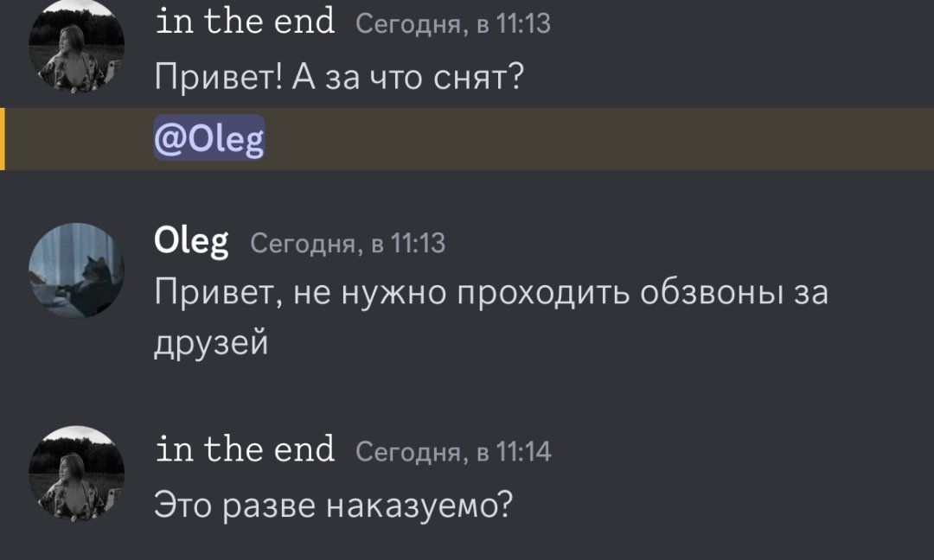The width and height of the screenshot is (934, 560).
Task: Open the top "in the end" username
Action: tap(245, 20)
